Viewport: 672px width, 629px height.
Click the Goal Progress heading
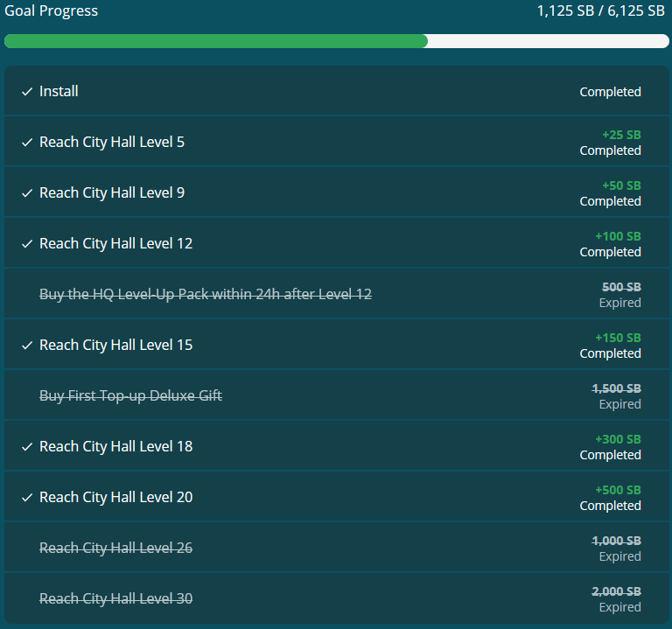[51, 11]
